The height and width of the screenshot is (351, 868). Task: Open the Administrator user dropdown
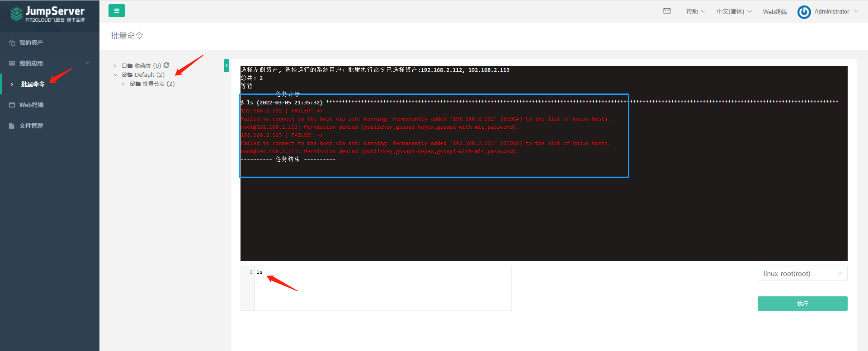tap(836, 12)
